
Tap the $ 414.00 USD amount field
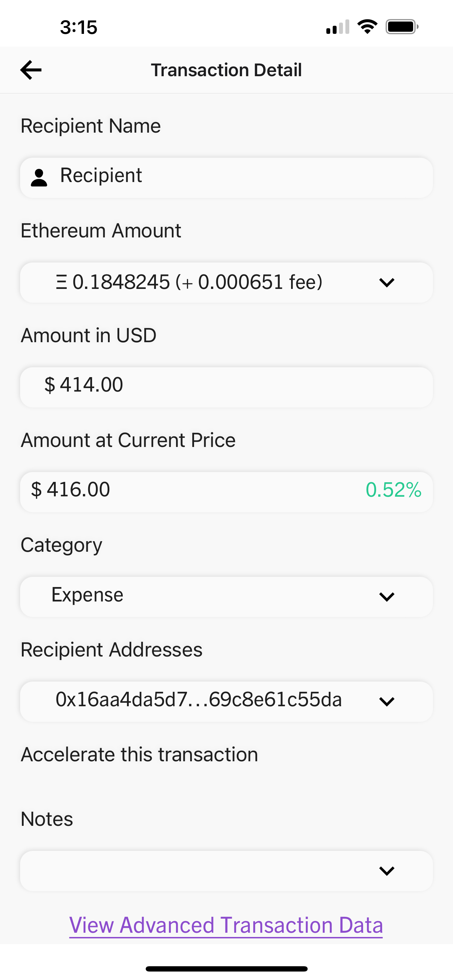(226, 387)
